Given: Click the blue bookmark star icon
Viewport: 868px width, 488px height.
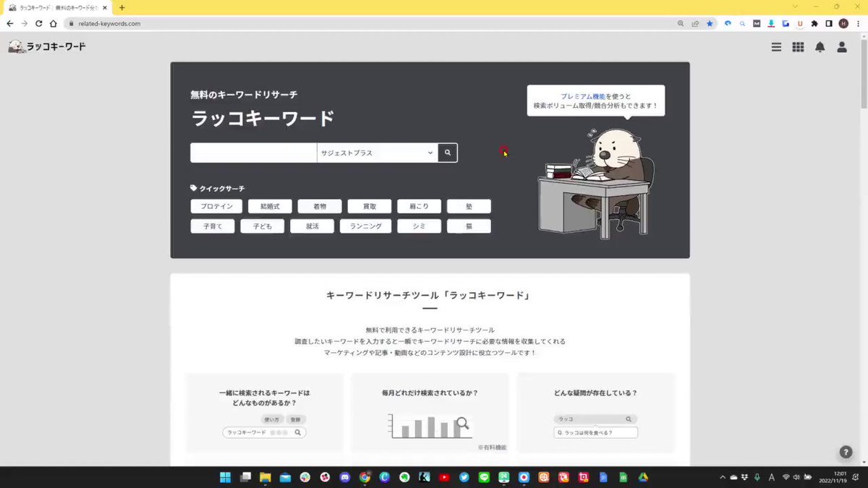Looking at the screenshot, I should coord(710,23).
